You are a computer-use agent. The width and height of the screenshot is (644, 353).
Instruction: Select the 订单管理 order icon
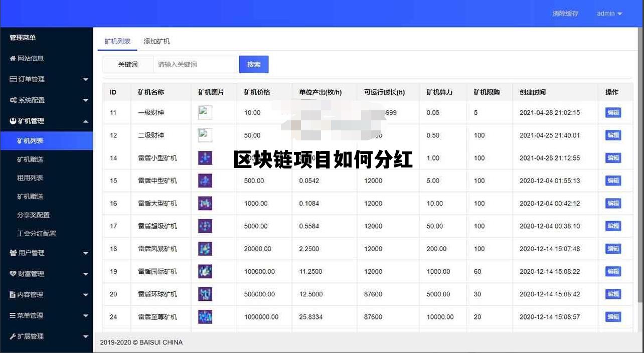pyautogui.click(x=12, y=79)
